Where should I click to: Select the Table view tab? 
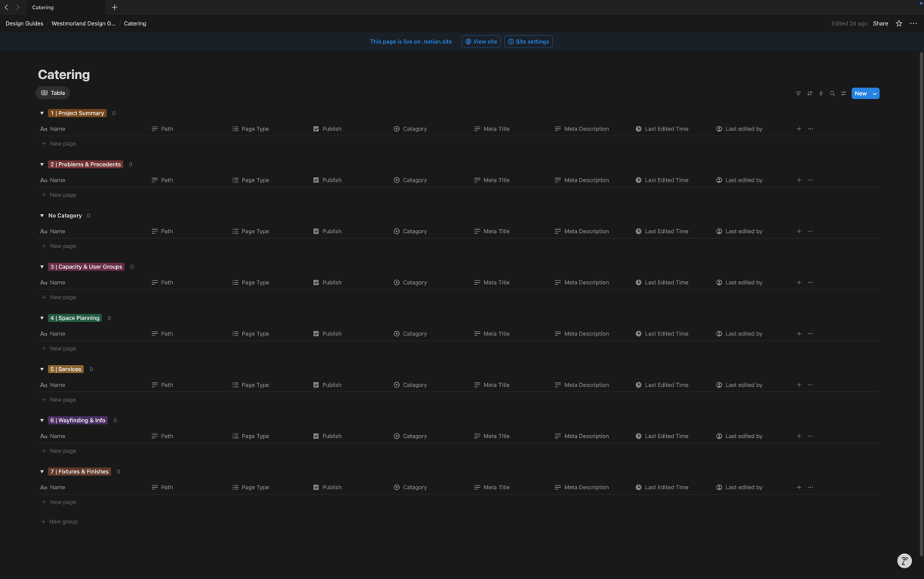53,93
